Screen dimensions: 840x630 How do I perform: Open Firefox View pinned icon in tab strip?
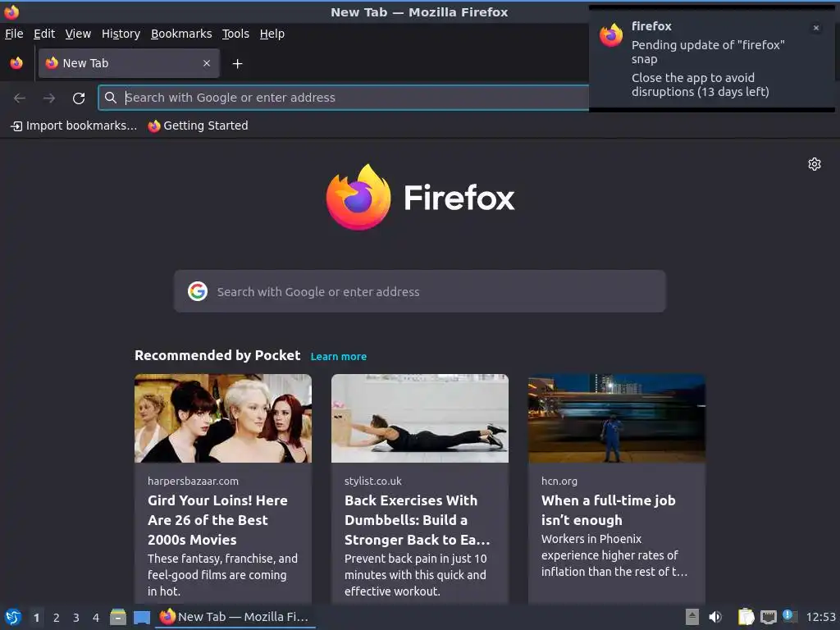tap(16, 63)
